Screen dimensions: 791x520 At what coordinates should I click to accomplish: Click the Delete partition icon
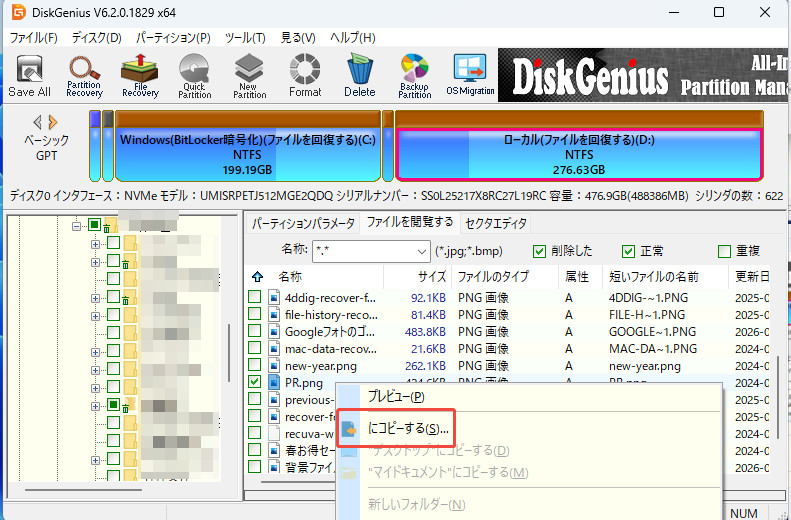click(360, 76)
